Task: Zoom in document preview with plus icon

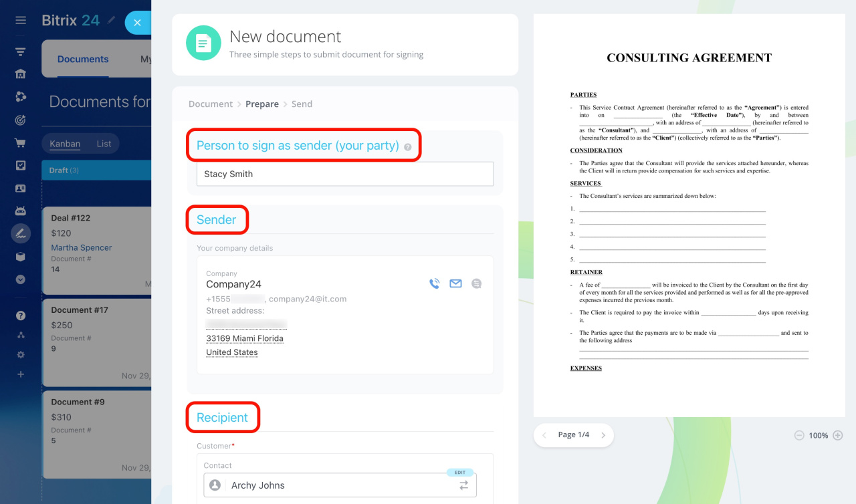Action: point(837,435)
